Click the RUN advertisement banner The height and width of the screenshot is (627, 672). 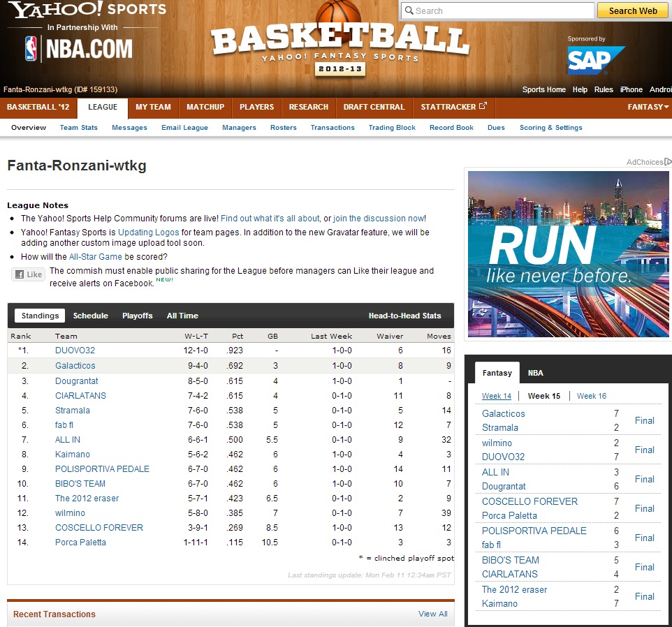(x=567, y=255)
